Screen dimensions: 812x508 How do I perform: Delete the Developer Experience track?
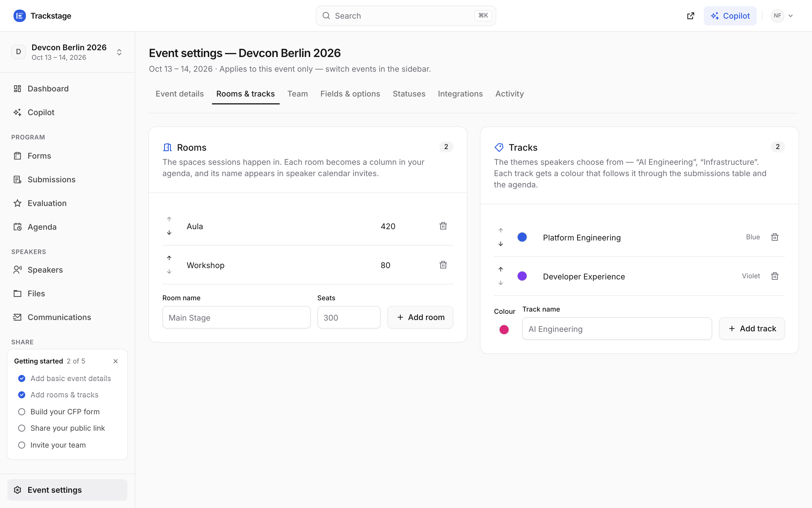click(775, 276)
